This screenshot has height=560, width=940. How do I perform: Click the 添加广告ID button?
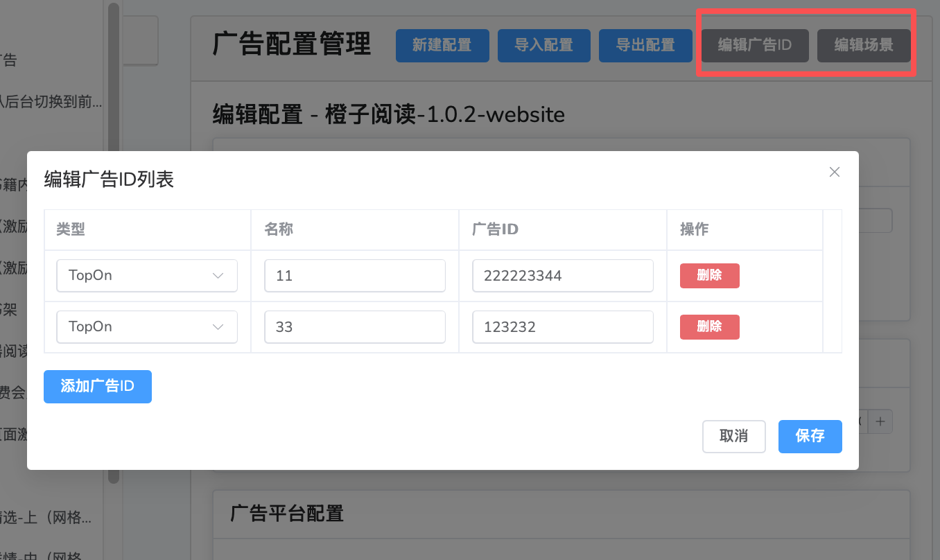(x=97, y=387)
